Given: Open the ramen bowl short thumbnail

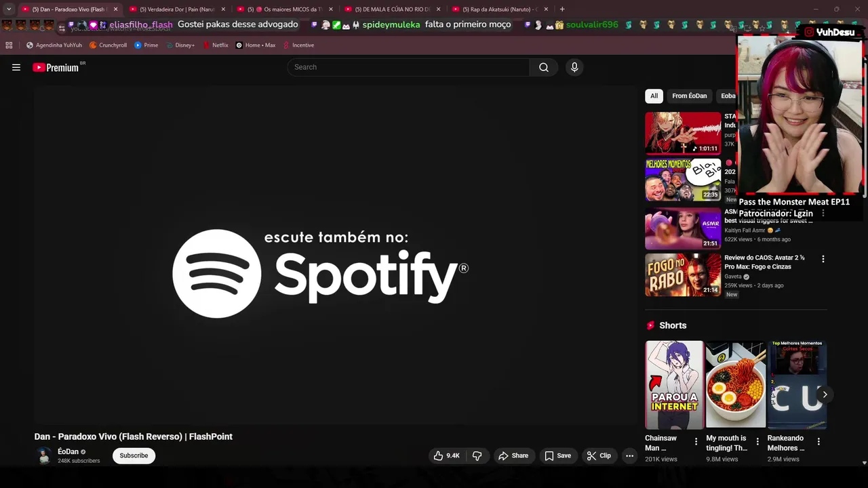Looking at the screenshot, I should pos(736,385).
